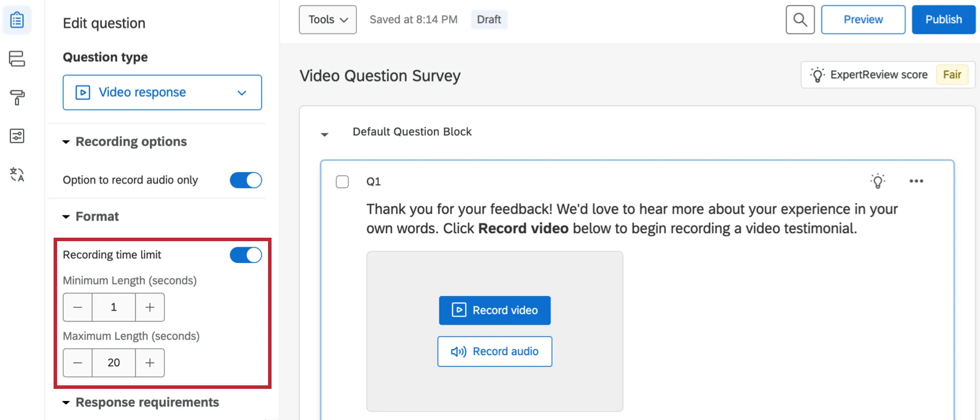Select the Q1 question checkbox
Image resolution: width=980 pixels, height=420 pixels.
pyautogui.click(x=342, y=182)
